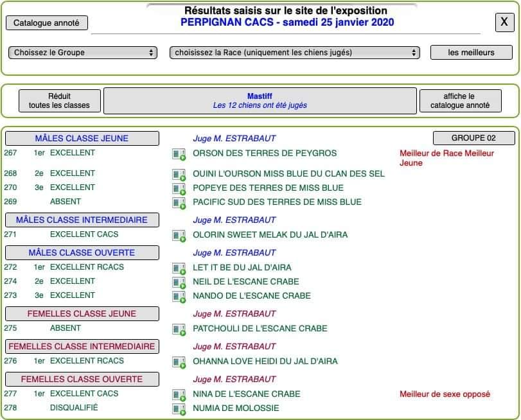Open details icon for OLORIN SWEET MELAK
The width and height of the screenshot is (521, 420).
(x=179, y=236)
